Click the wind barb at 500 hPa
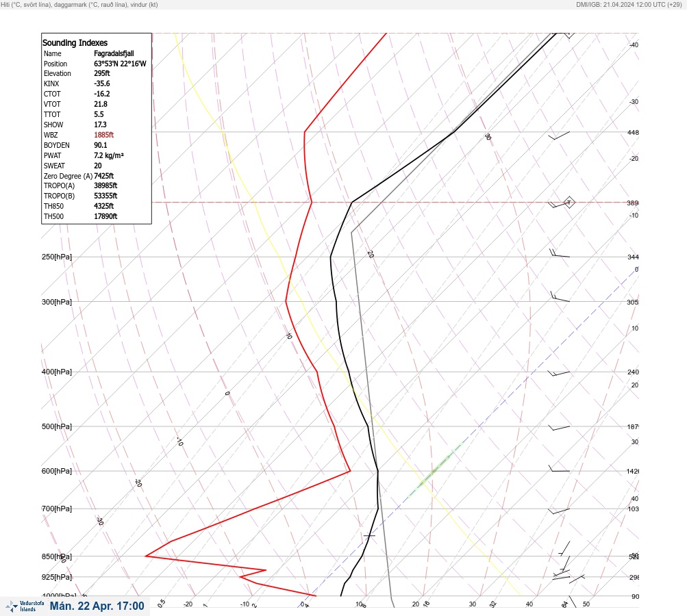687x616 pixels. (x=560, y=427)
